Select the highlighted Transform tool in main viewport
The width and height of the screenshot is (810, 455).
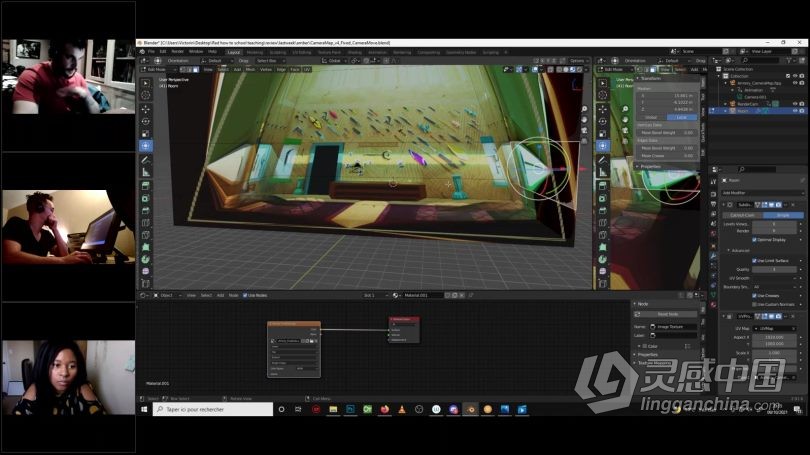146,146
